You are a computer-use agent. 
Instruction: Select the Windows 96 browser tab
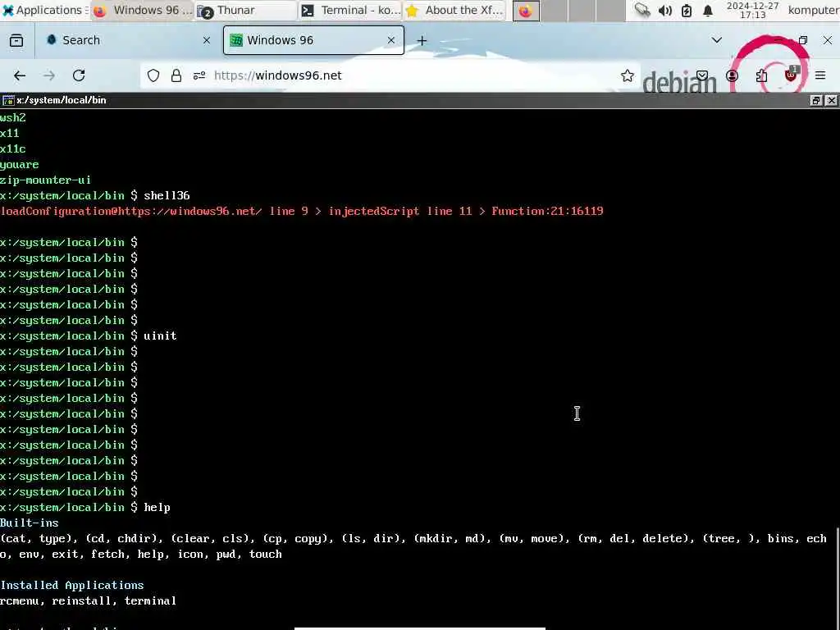[313, 40]
